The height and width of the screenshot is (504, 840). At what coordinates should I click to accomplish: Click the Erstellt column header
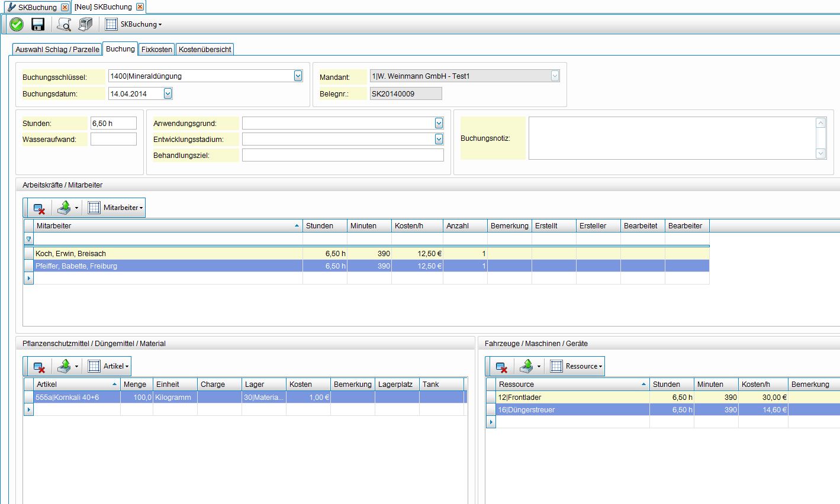tap(554, 225)
